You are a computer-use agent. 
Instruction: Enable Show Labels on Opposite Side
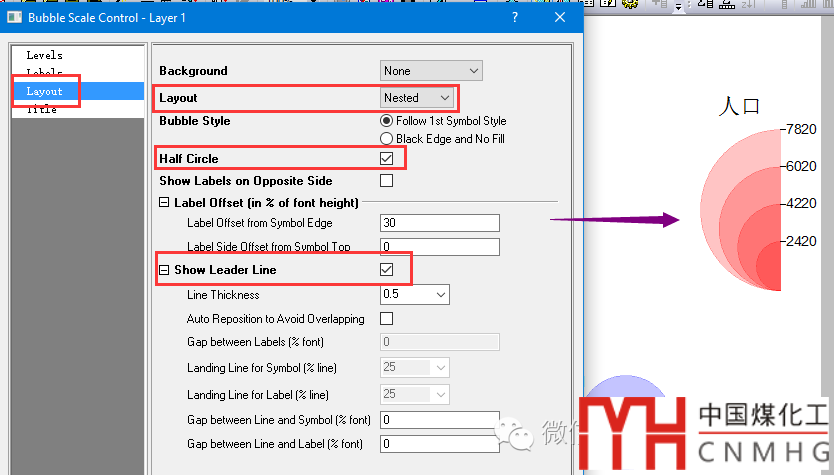pos(387,181)
